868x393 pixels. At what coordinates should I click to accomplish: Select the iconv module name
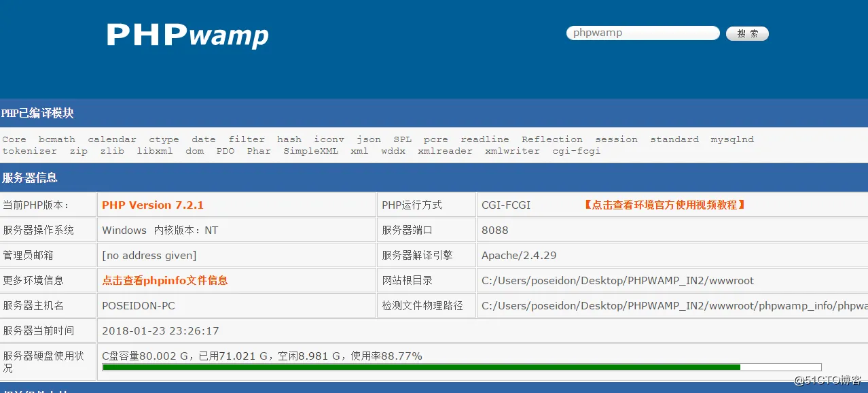[329, 139]
